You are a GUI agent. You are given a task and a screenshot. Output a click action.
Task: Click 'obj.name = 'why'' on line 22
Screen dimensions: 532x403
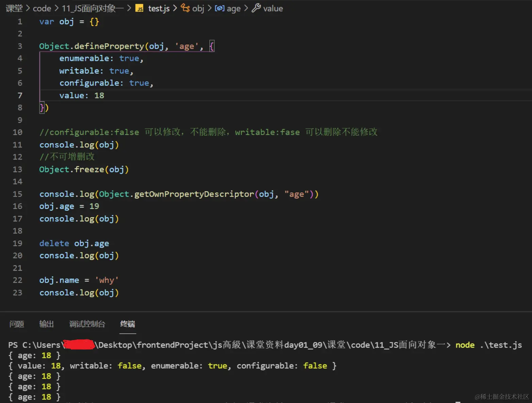tap(79, 280)
